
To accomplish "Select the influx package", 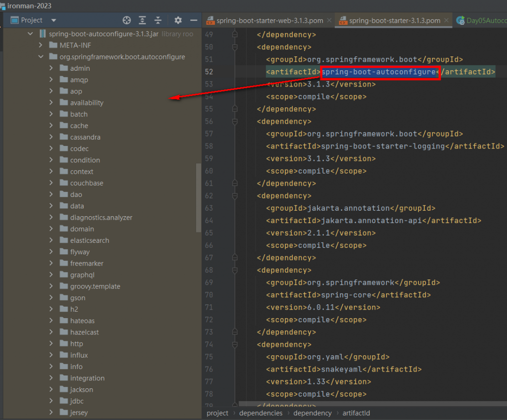I will (x=79, y=355).
